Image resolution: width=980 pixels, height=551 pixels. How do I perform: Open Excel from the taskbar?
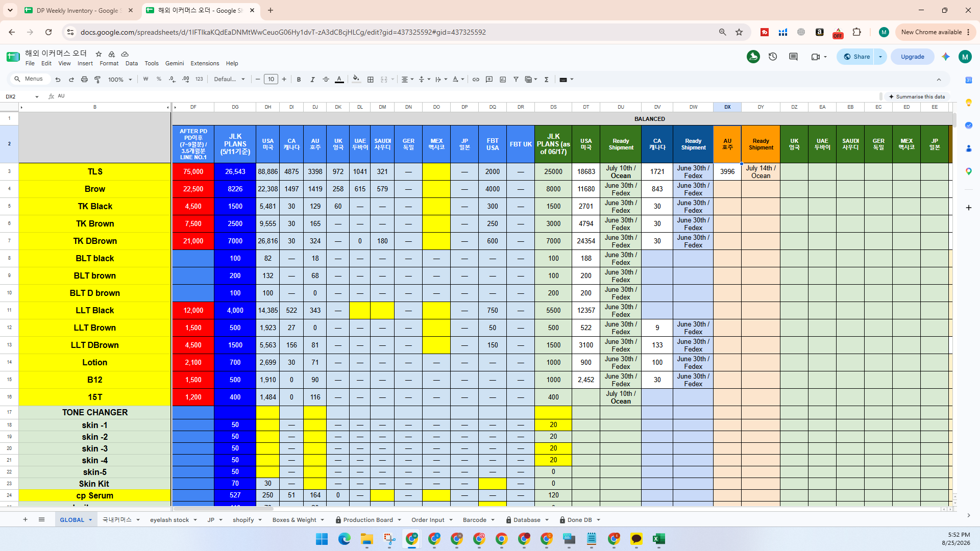[658, 539]
